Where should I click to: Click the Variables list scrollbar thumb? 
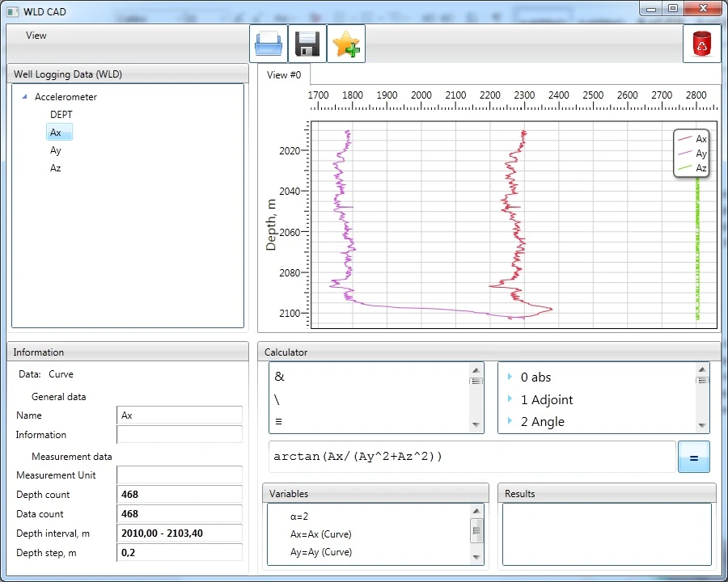coord(476,531)
